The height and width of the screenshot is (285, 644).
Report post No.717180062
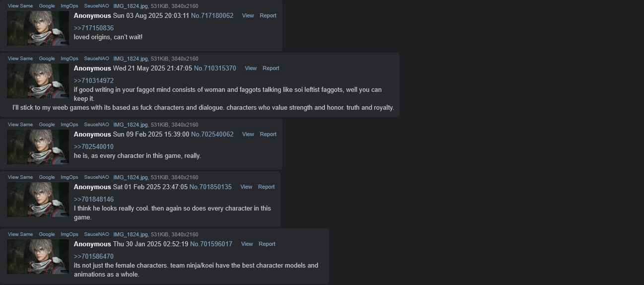coord(268,16)
